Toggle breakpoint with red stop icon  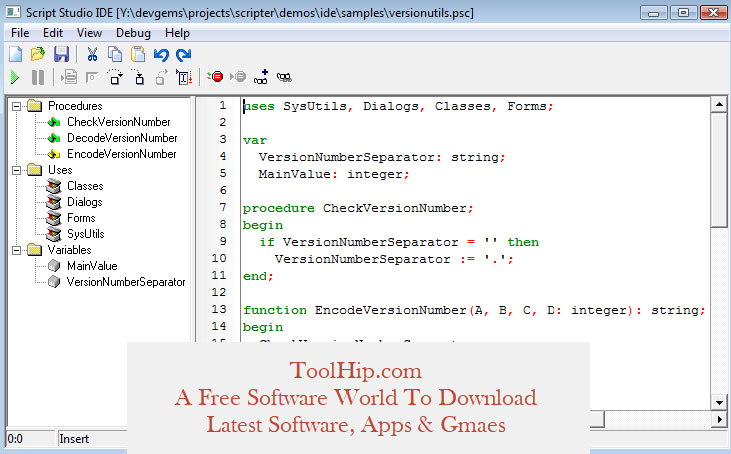click(x=215, y=76)
